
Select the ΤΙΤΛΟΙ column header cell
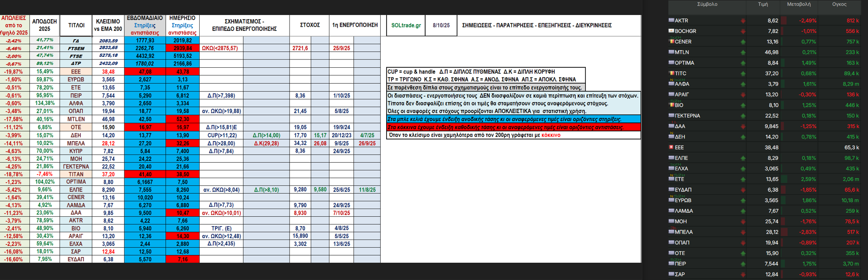pyautogui.click(x=76, y=25)
